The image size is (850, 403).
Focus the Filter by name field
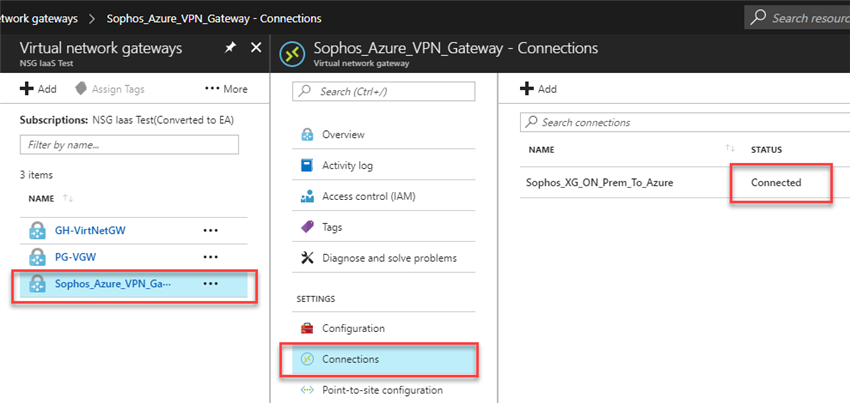129,145
